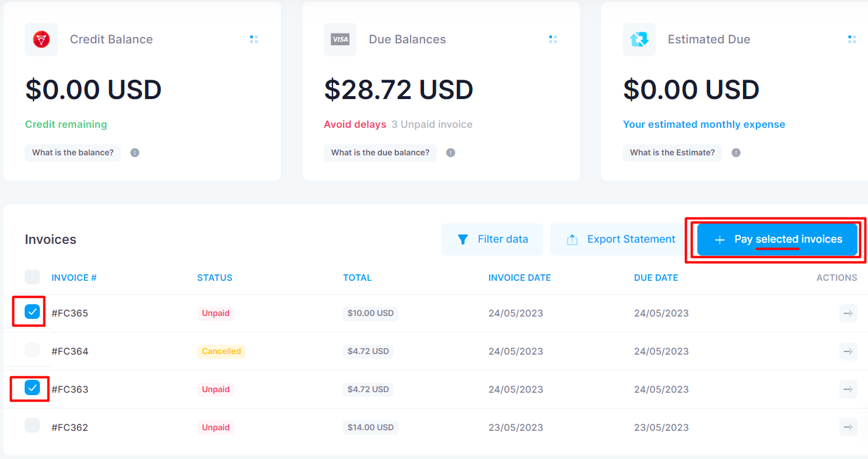Toggle the select-all invoices header checkbox
Screen dimensions: 868x459
(32, 277)
